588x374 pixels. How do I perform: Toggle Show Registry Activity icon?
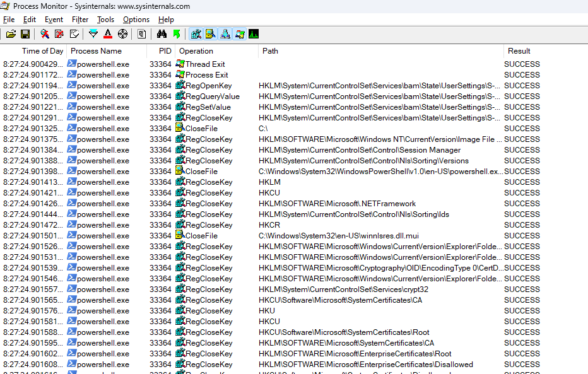[196, 34]
